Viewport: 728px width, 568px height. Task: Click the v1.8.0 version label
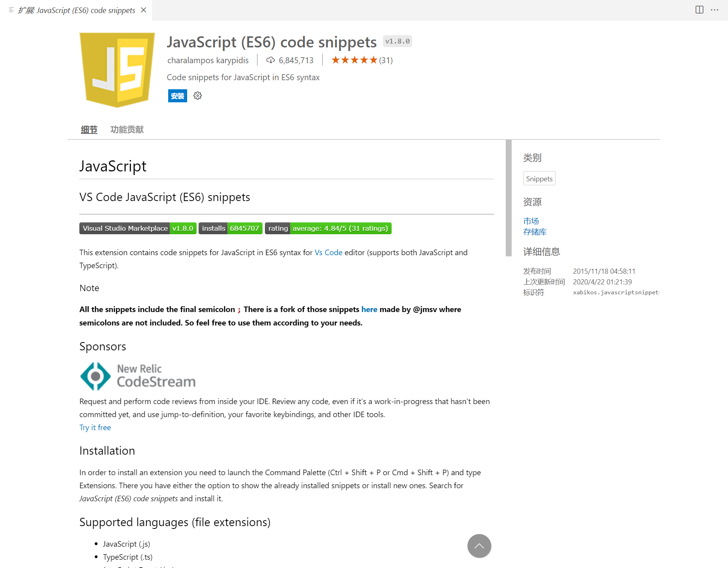(398, 41)
